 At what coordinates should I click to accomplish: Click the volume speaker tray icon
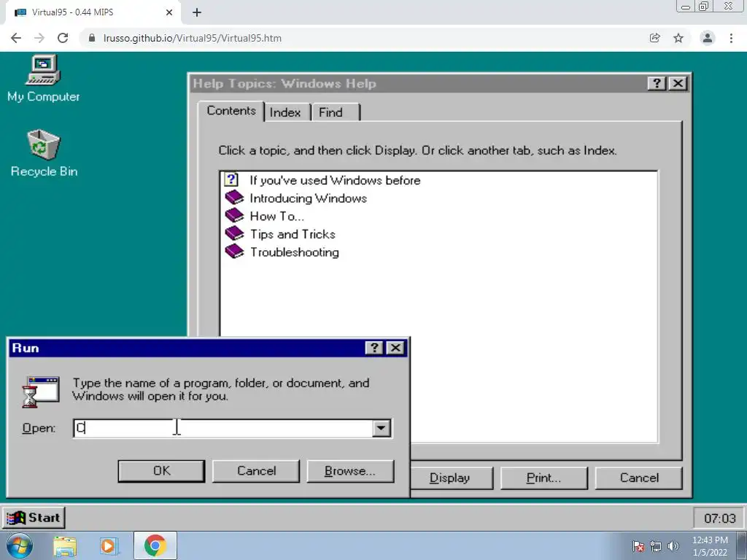[673, 546]
